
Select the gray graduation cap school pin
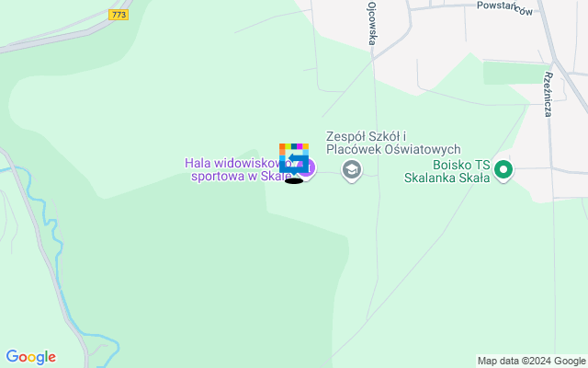[x=351, y=171]
